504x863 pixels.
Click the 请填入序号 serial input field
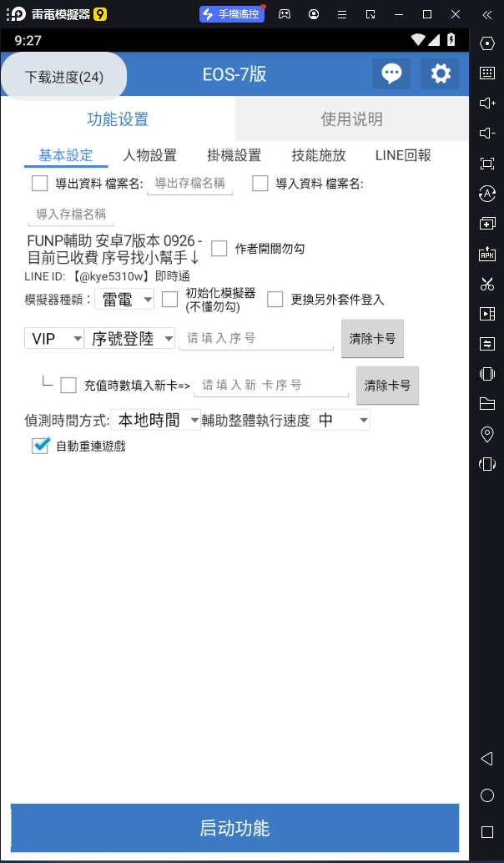click(256, 339)
